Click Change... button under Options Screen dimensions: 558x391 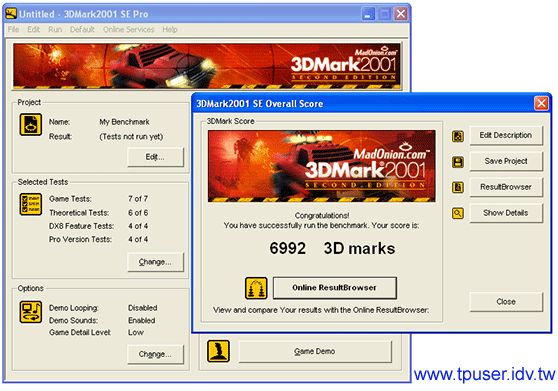point(156,354)
